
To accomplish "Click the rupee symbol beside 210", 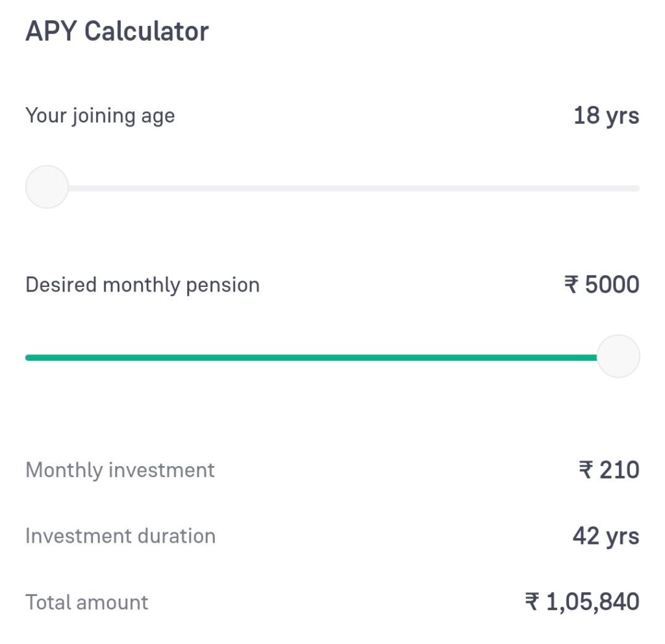I will point(586,470).
